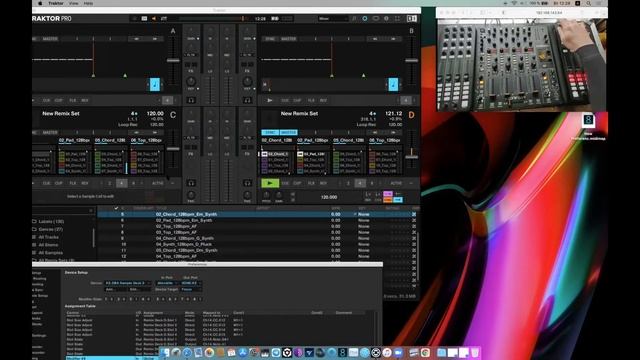
Task: Click CUE button on Deck A
Action: 47,100
